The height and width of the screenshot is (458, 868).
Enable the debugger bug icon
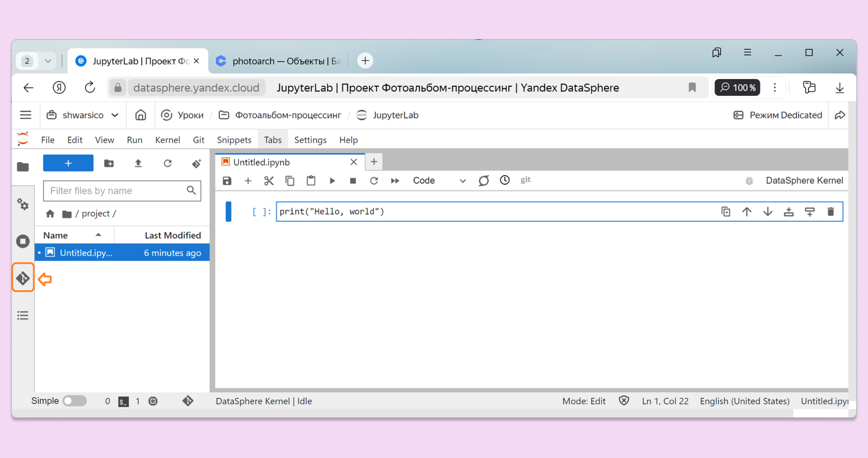click(x=749, y=181)
